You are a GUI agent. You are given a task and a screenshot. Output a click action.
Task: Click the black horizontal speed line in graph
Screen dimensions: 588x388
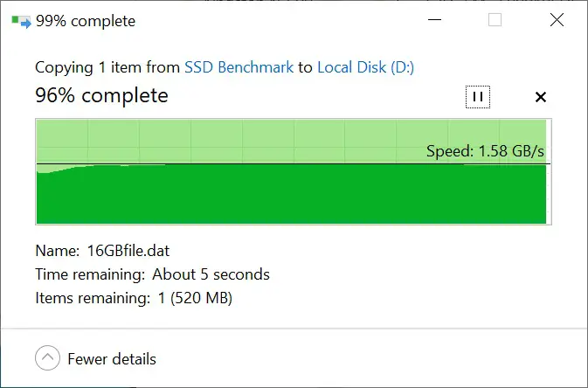coord(294,164)
